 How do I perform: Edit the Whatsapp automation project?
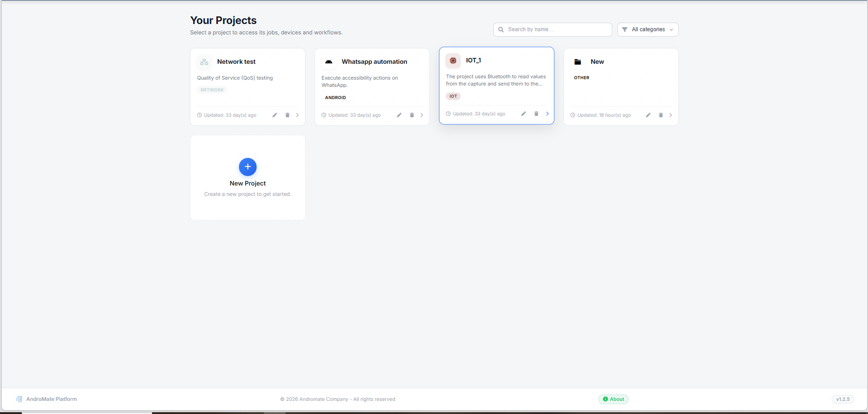399,115
